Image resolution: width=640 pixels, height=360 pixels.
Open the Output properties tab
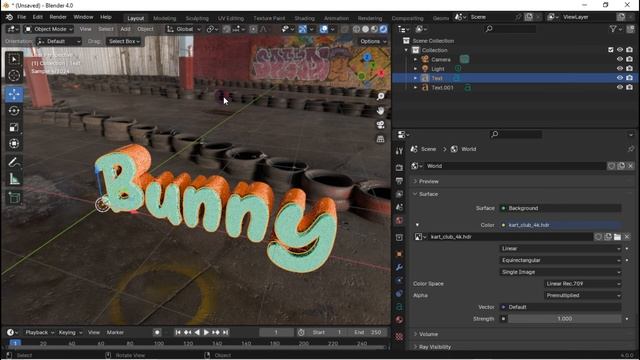(x=399, y=181)
